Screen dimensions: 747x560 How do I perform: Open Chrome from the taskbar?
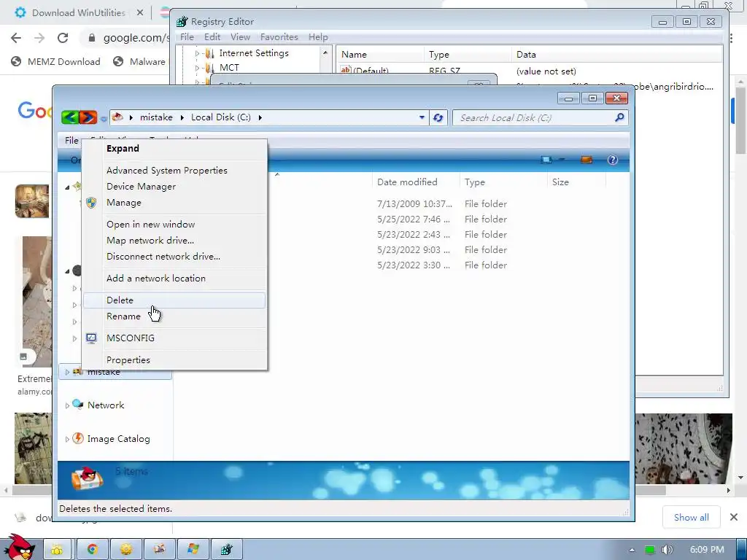point(92,549)
